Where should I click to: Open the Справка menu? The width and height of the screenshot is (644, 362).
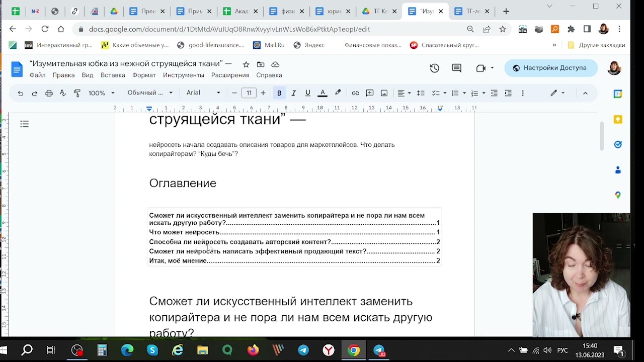(x=269, y=75)
